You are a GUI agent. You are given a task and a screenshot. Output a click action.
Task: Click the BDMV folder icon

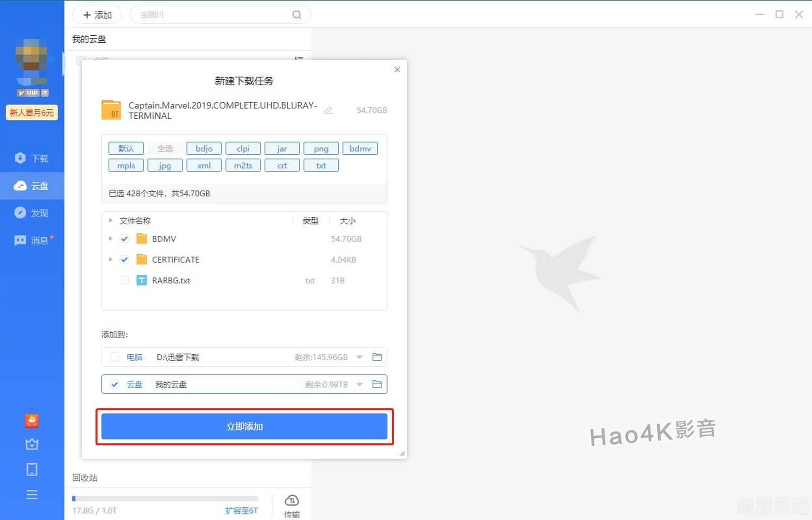[x=142, y=238]
